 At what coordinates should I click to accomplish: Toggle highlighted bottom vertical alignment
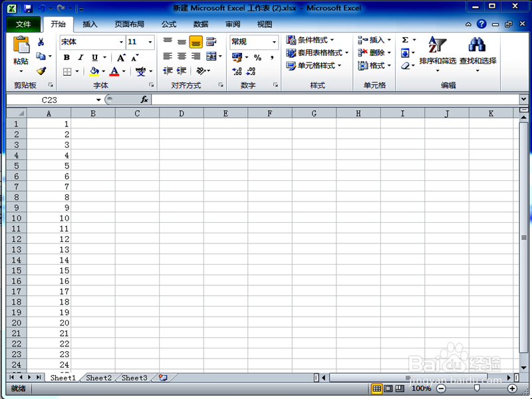coord(196,42)
